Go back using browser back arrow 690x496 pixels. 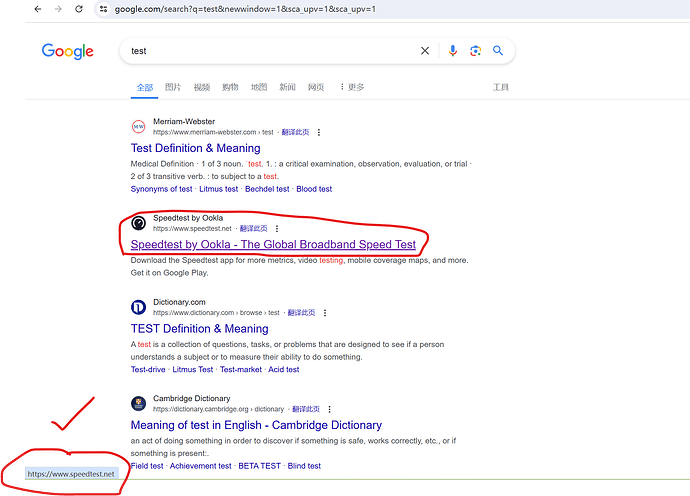[38, 9]
